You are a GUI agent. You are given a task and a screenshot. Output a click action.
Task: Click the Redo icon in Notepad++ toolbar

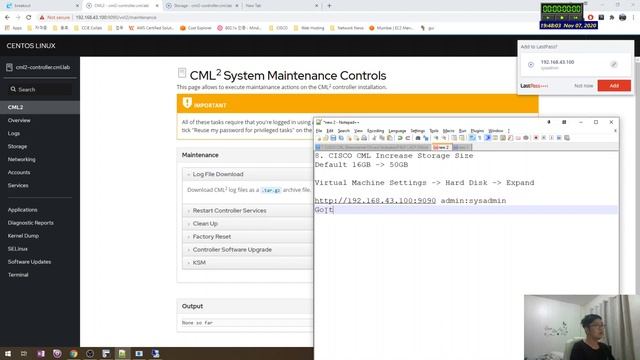(408, 138)
